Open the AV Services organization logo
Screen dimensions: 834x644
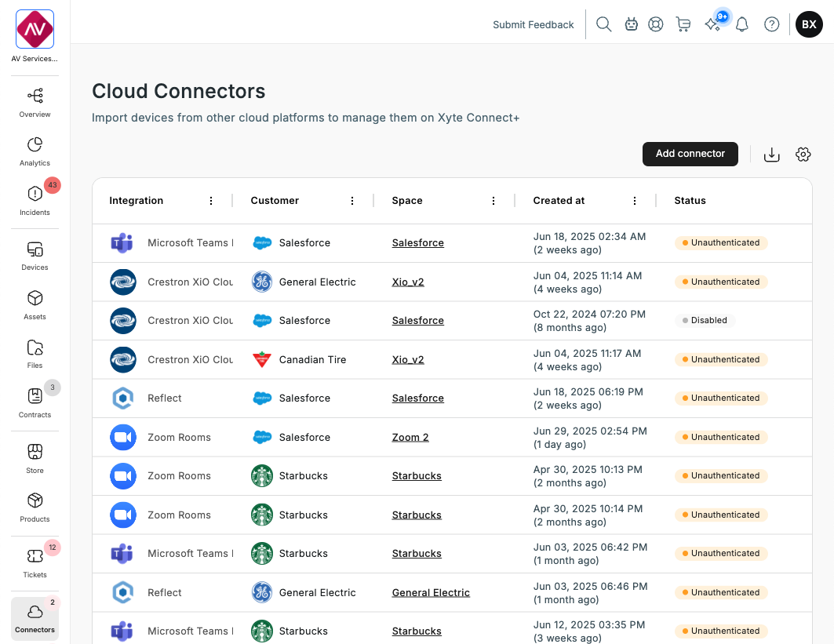35,29
